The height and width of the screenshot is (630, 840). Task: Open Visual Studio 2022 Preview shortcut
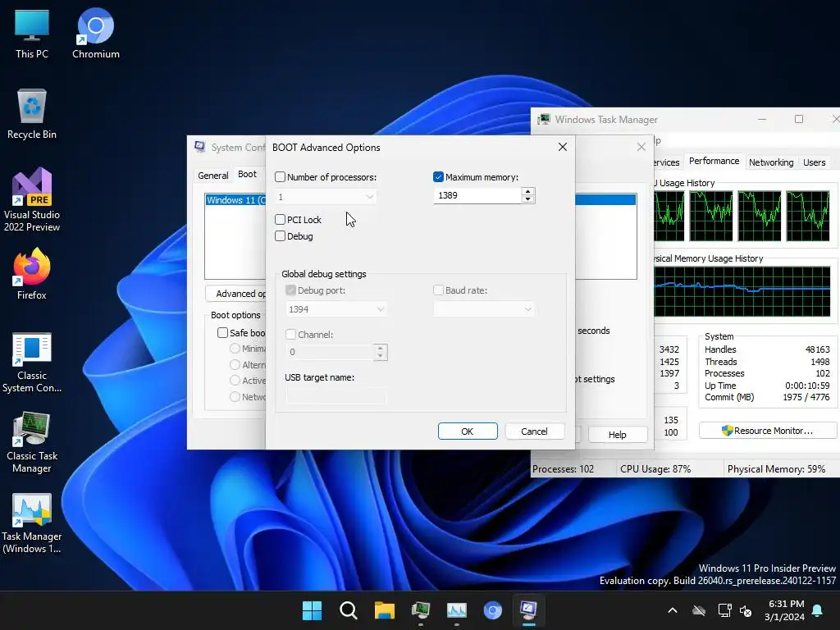pos(32,199)
